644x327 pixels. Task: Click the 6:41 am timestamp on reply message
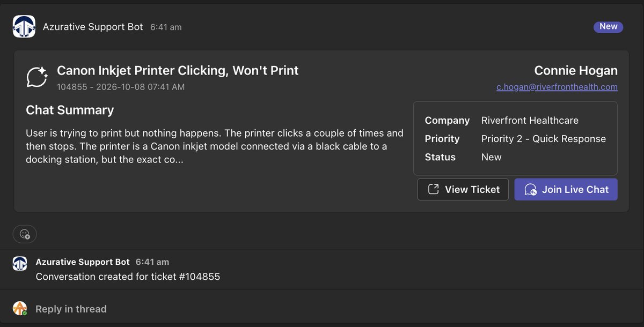tap(152, 262)
